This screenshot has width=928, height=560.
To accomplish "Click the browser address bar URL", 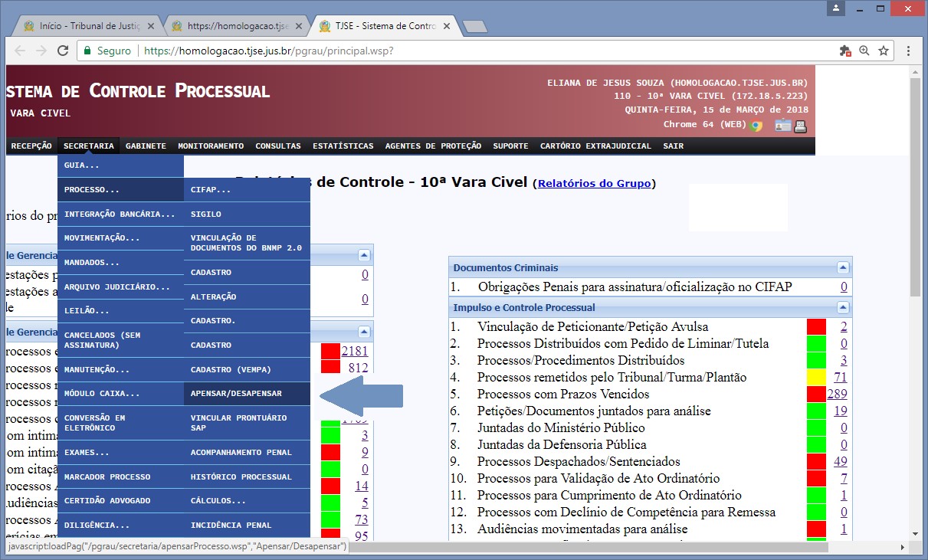I will pos(268,51).
